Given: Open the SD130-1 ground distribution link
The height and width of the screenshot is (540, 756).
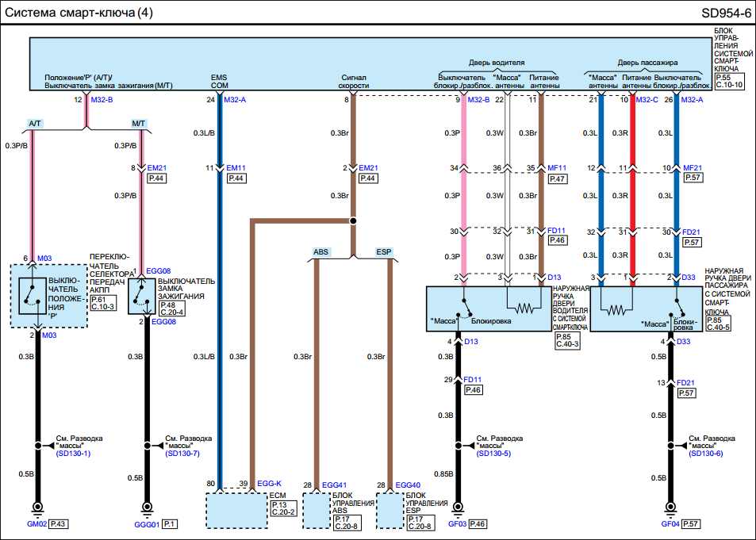Looking at the screenshot, I should pos(73,453).
